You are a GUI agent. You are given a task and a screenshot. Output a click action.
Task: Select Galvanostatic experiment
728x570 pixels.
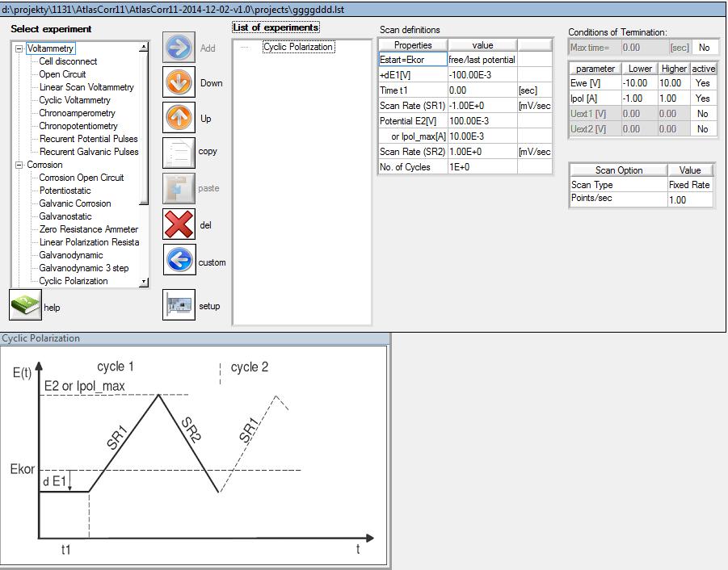pyautogui.click(x=65, y=216)
